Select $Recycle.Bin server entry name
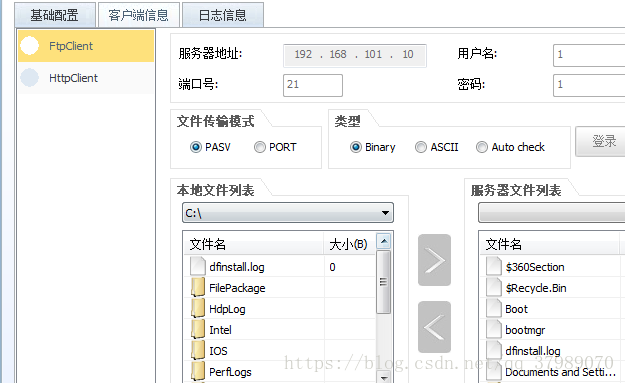This screenshot has width=625, height=383. click(536, 288)
